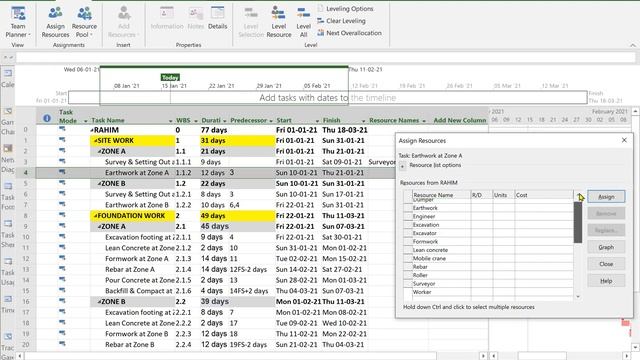Image resolution: width=640 pixels, height=360 pixels.
Task: Click the Details ribbon icon
Action: (x=217, y=18)
